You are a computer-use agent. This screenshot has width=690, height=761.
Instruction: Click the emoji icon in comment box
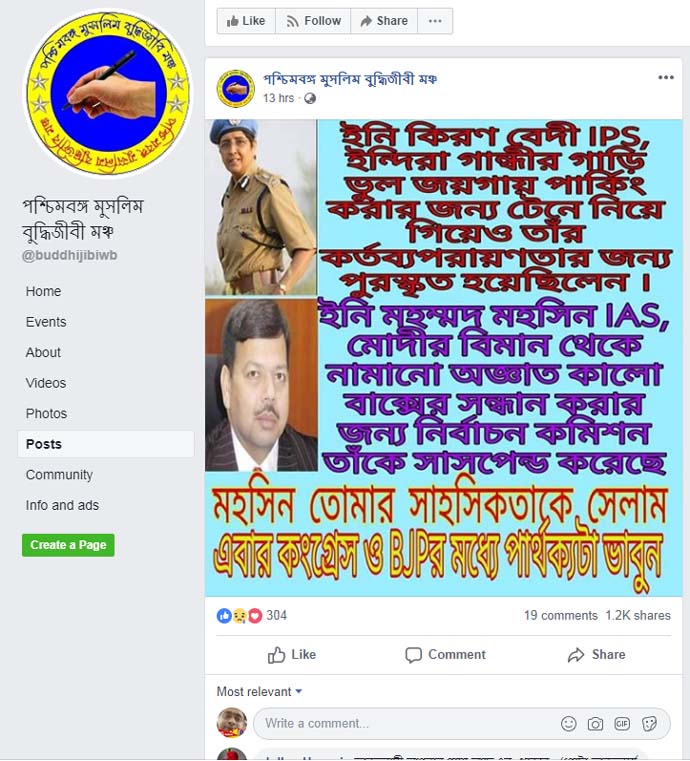tap(568, 724)
